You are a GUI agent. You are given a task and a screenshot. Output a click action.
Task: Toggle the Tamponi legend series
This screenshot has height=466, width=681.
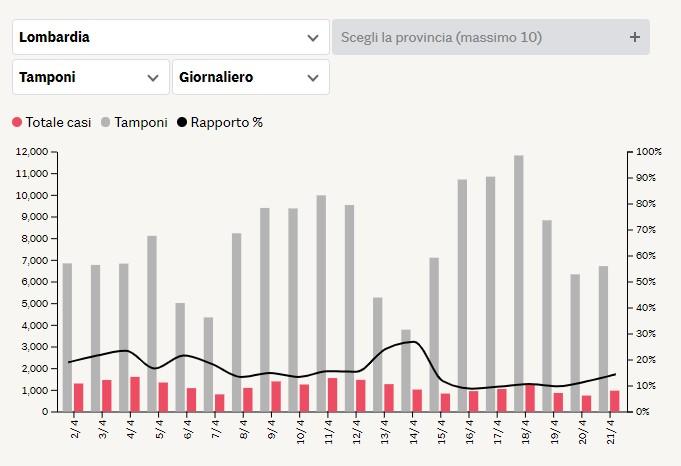click(x=140, y=123)
